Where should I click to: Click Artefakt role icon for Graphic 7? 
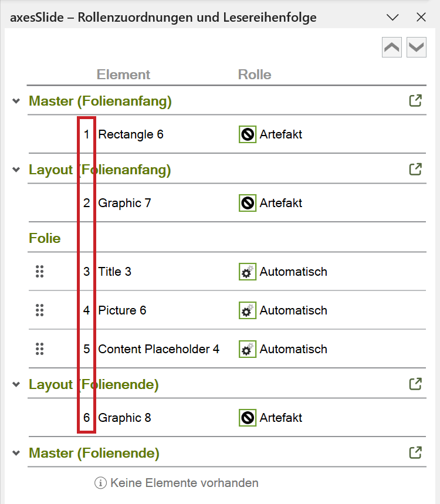[248, 203]
